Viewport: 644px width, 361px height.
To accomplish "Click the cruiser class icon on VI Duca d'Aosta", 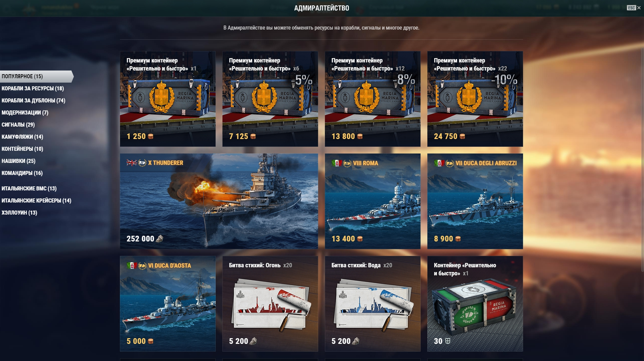I will point(142,266).
